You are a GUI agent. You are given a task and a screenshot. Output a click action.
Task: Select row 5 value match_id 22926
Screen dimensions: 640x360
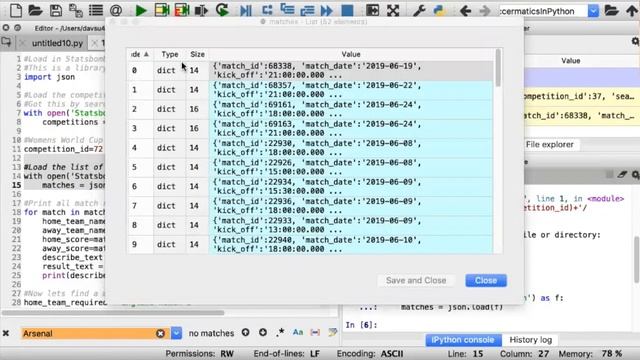351,167
